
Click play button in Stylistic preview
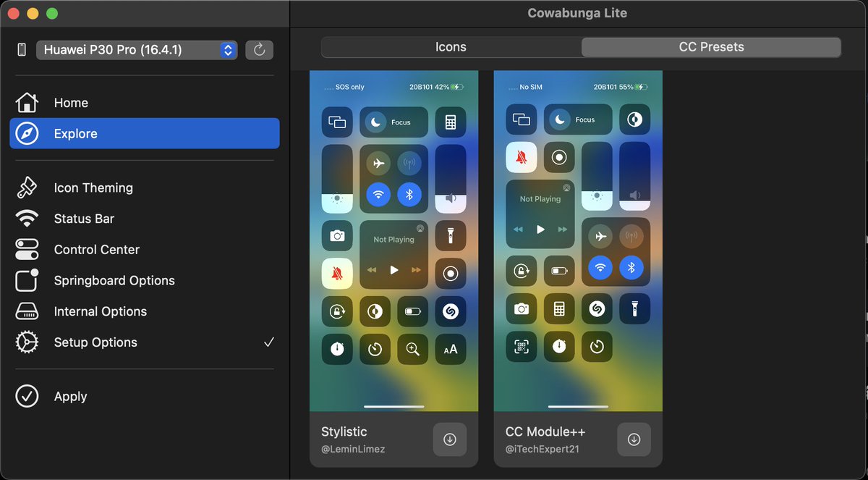(394, 269)
